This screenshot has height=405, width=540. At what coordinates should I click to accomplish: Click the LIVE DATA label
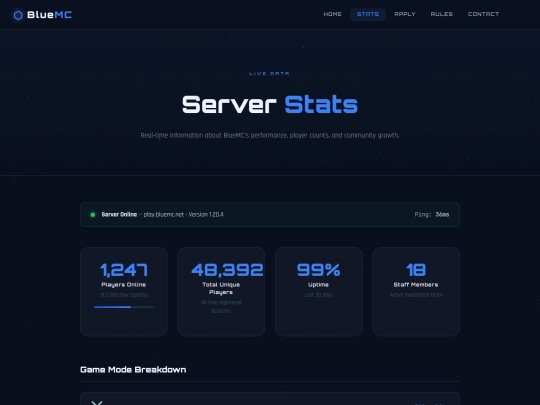click(x=269, y=73)
